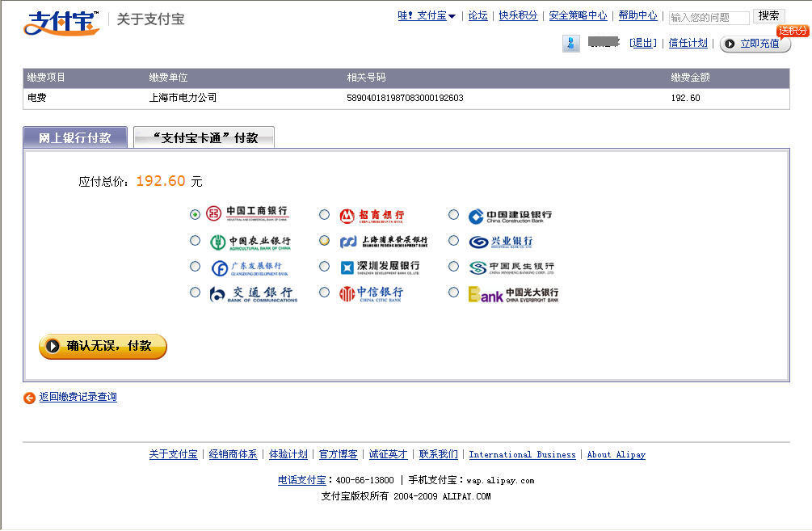
Task: Click the Alipay logo
Action: click(x=61, y=23)
